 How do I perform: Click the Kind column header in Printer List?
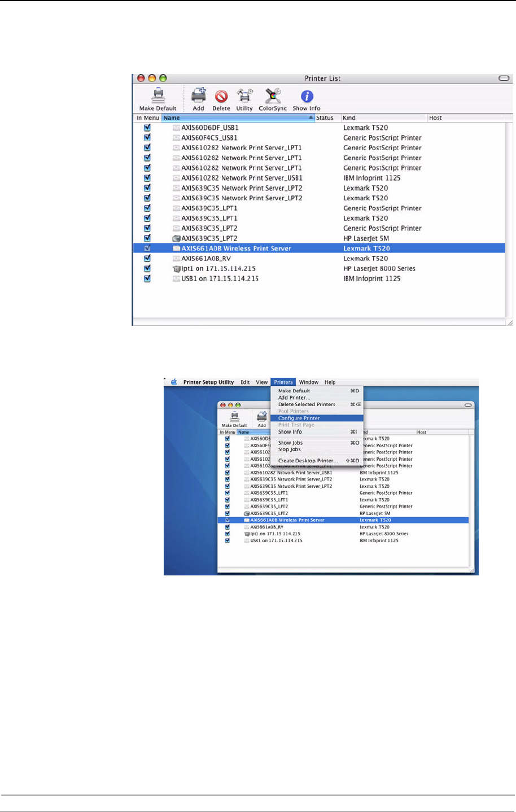384,118
